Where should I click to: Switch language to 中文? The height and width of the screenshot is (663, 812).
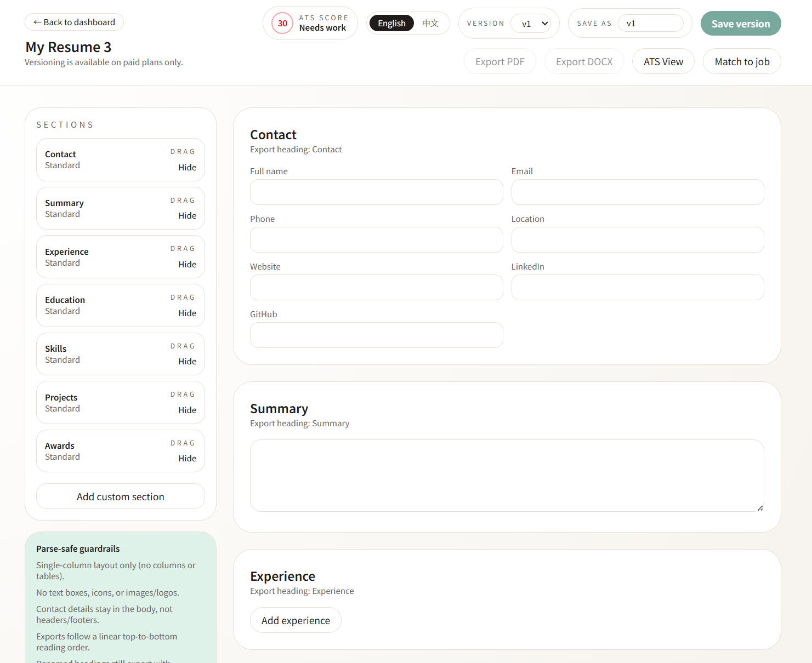point(431,23)
